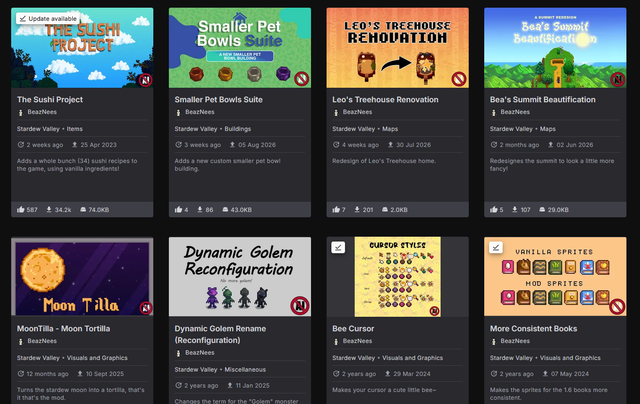The image size is (640, 404).
Task: Open MoonTilla - Moon Tortilla title link
Action: [63, 329]
